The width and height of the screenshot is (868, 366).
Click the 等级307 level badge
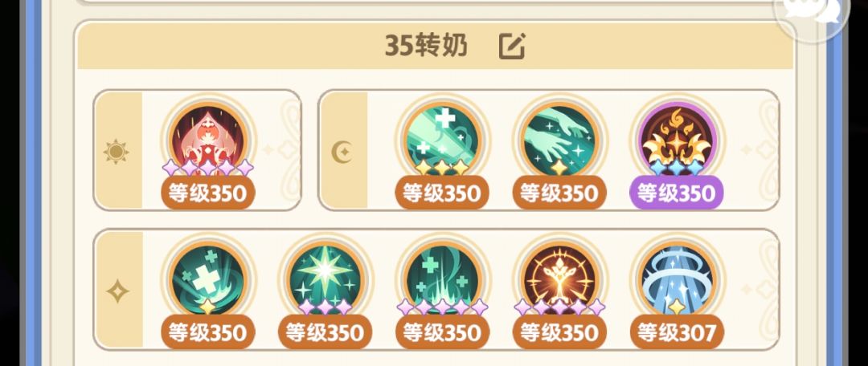coord(677,332)
